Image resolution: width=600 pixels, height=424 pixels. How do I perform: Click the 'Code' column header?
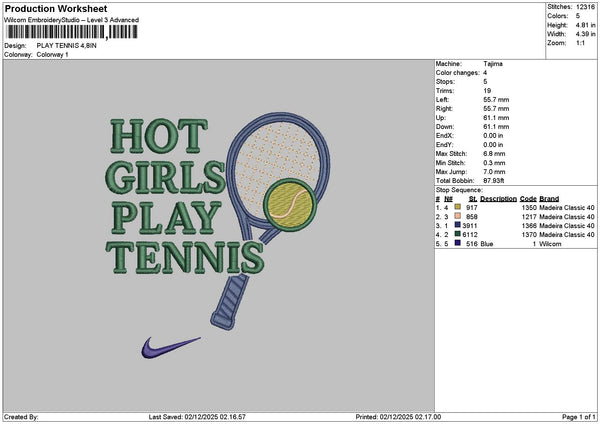click(528, 199)
